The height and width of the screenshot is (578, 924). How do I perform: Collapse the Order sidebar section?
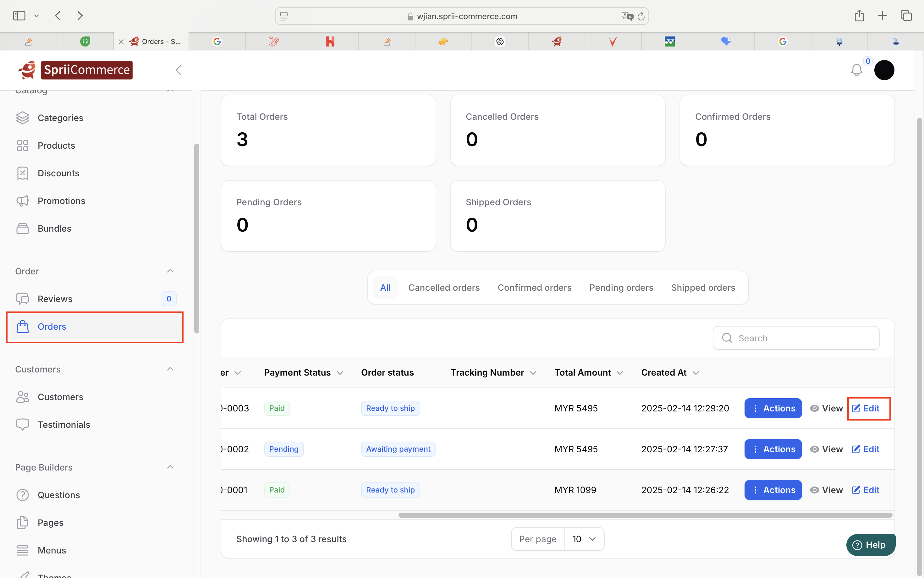170,271
